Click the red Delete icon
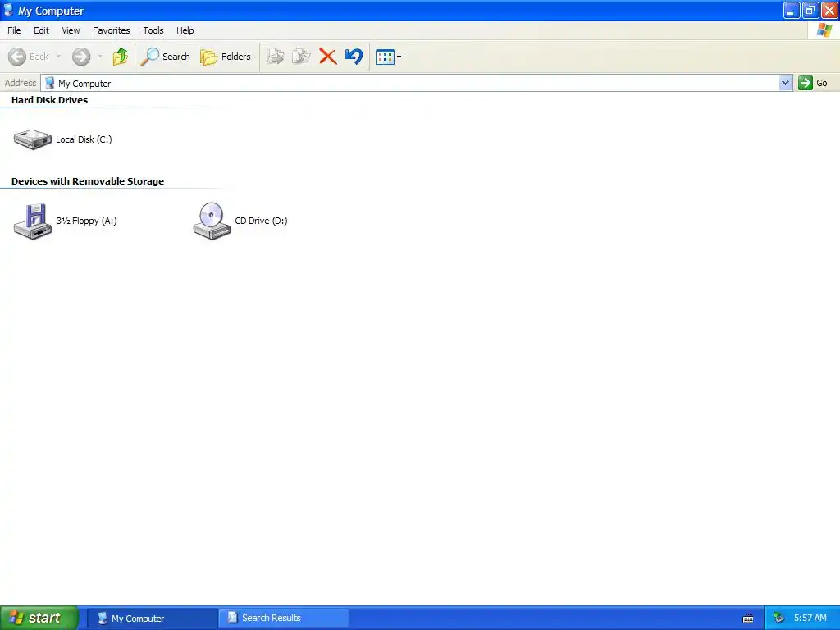The width and height of the screenshot is (840, 630). pyautogui.click(x=328, y=57)
